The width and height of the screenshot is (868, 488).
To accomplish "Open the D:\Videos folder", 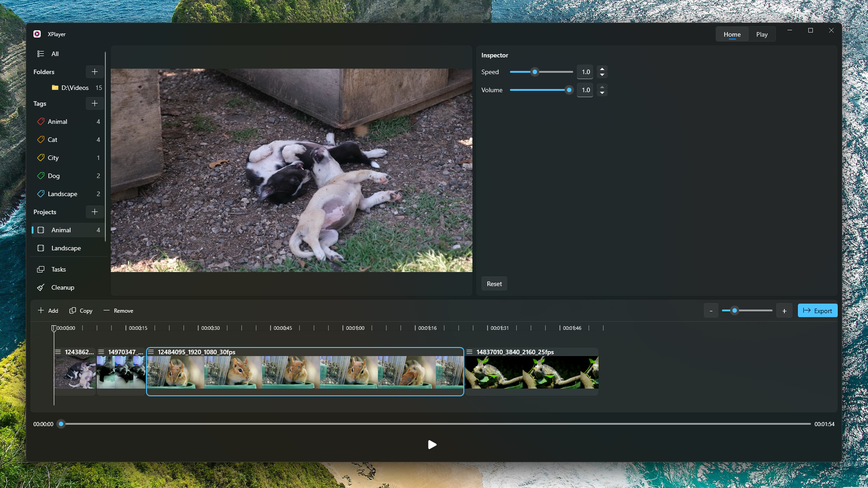I will click(x=75, y=88).
